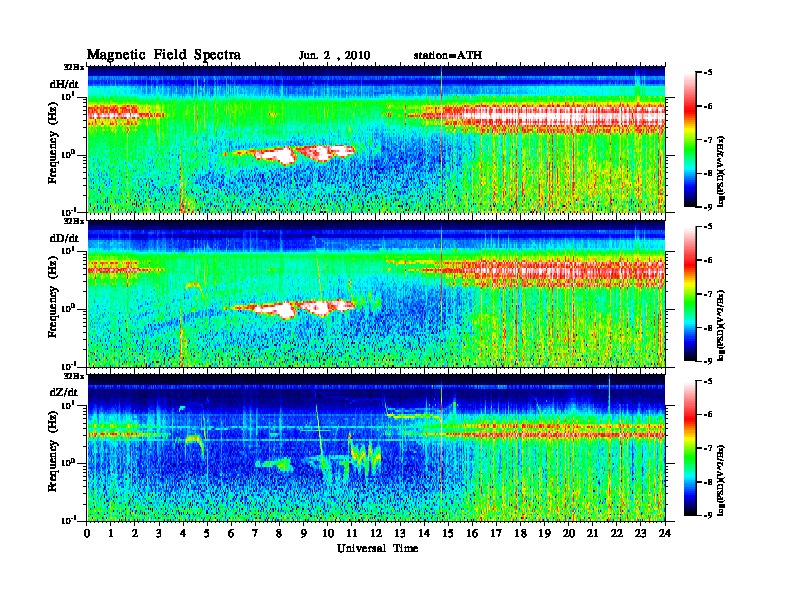Click the hour 20 tick label on time axis
The image size is (792, 612).
point(568,534)
